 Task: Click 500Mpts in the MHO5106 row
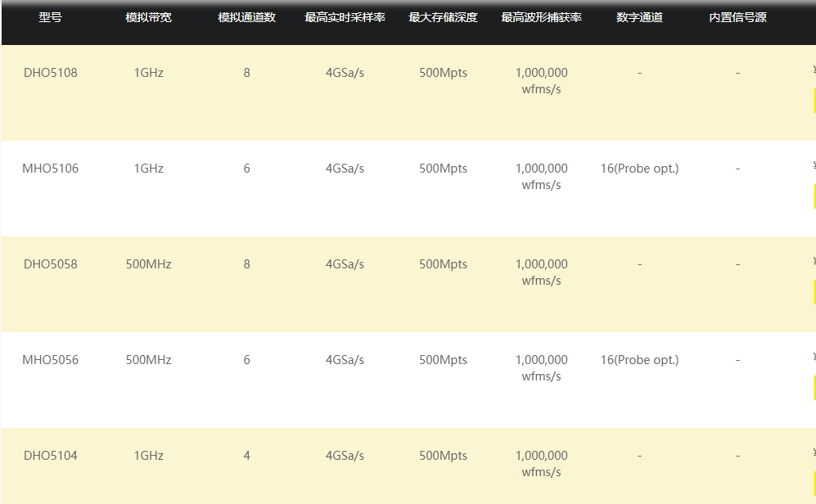point(444,169)
